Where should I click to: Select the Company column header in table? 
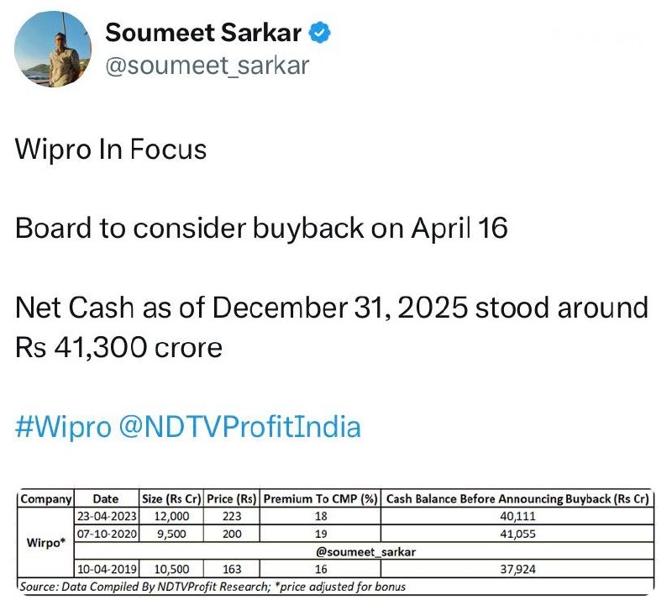coord(46,499)
